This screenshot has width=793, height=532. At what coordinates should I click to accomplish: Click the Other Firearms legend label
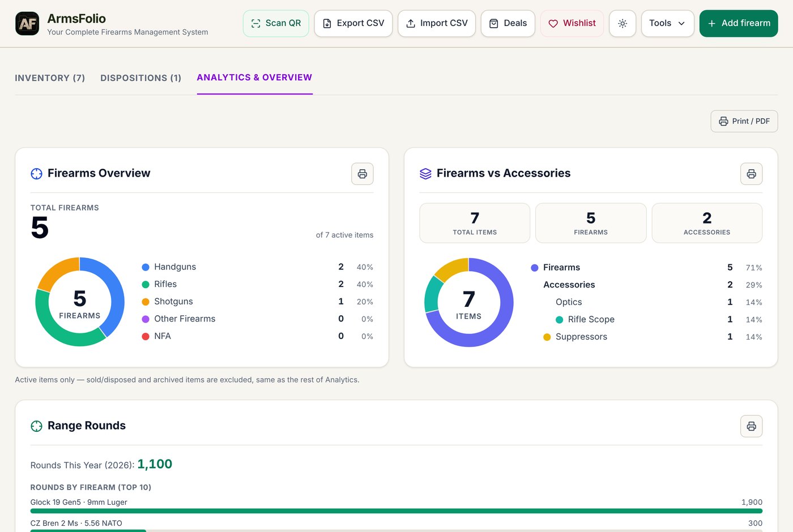(185, 319)
